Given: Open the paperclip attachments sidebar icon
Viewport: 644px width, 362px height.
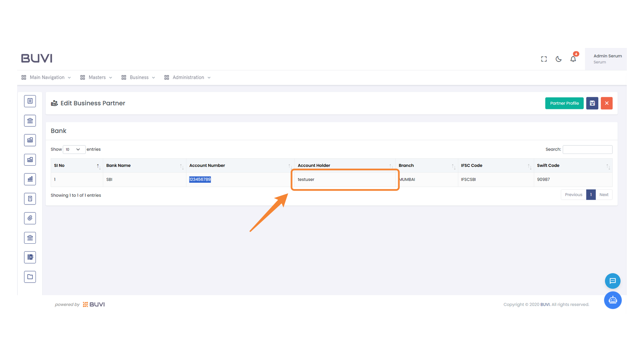Looking at the screenshot, I should point(30,218).
